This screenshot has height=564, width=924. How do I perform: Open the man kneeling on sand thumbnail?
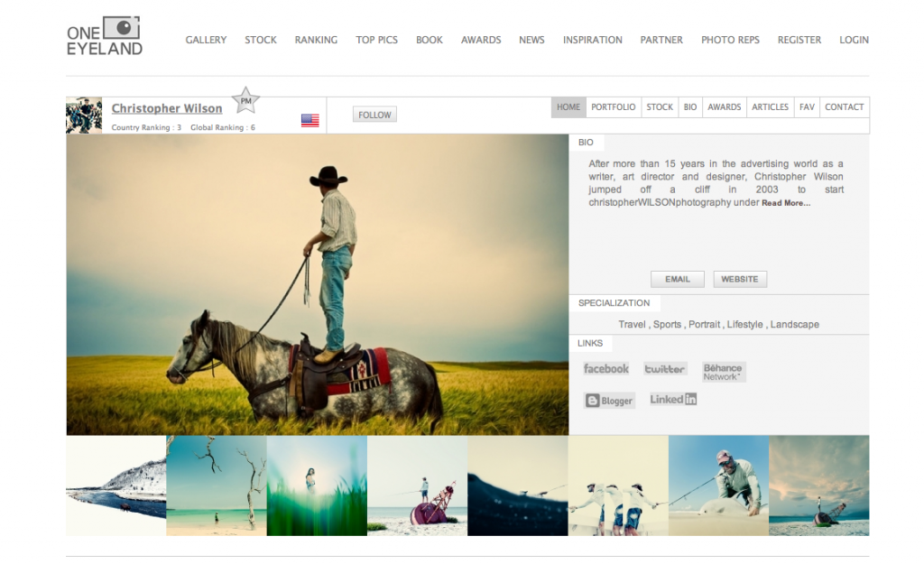pyautogui.click(x=719, y=485)
